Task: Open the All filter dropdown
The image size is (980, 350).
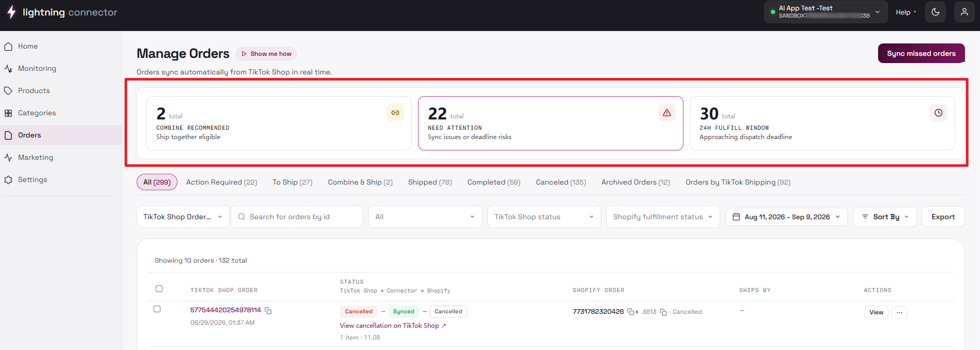Action: (x=425, y=217)
